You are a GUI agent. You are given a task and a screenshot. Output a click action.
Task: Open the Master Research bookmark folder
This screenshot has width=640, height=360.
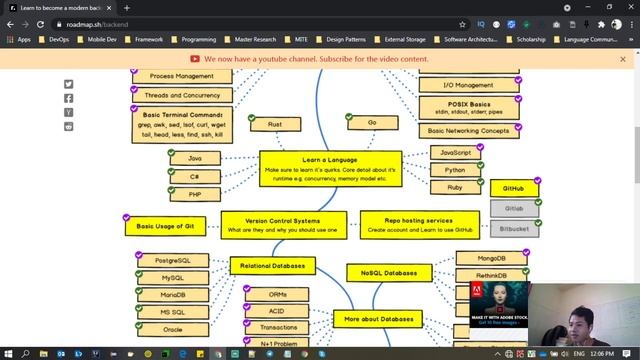[x=250, y=40]
